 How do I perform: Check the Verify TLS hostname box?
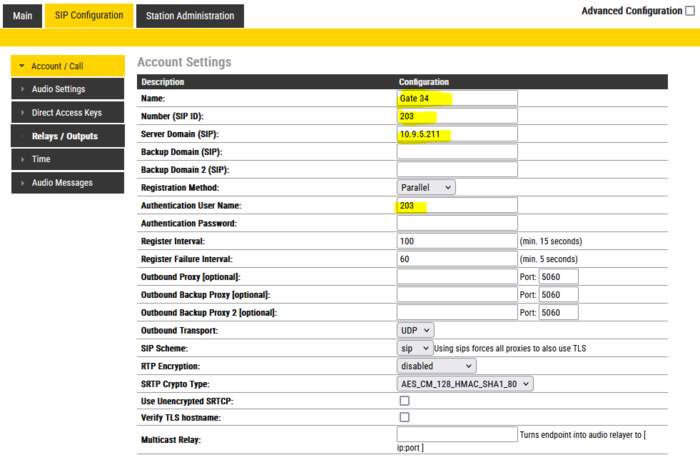(405, 417)
